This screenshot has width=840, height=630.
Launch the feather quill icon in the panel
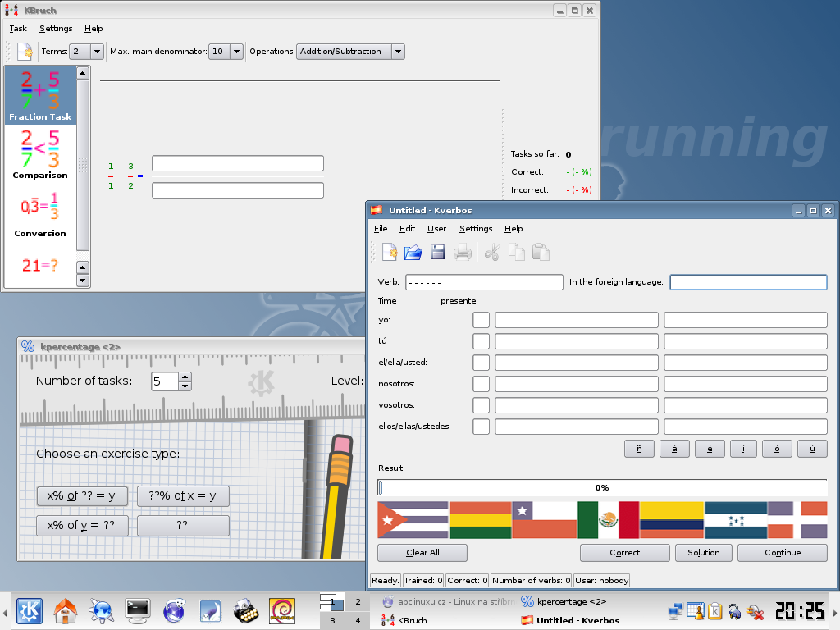pos(209,611)
